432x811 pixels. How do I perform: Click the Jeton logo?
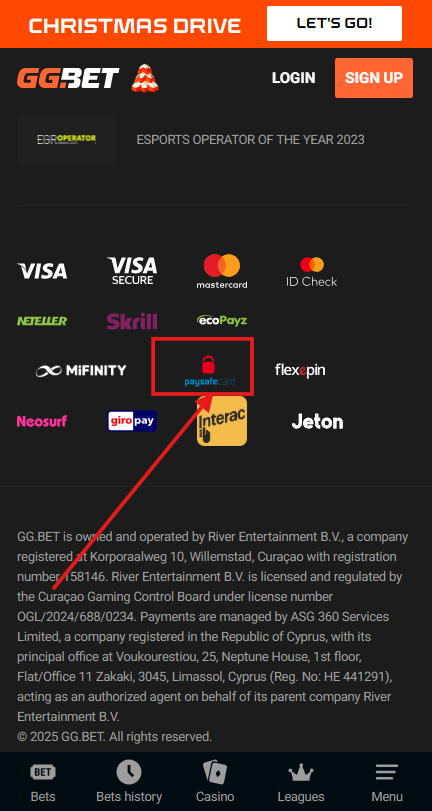pyautogui.click(x=317, y=422)
